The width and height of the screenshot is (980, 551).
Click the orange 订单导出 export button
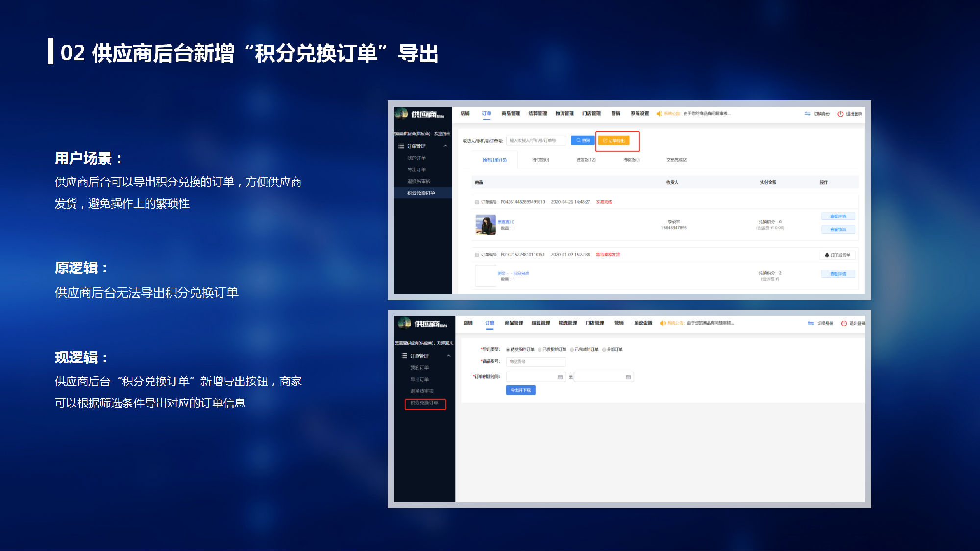pos(613,141)
